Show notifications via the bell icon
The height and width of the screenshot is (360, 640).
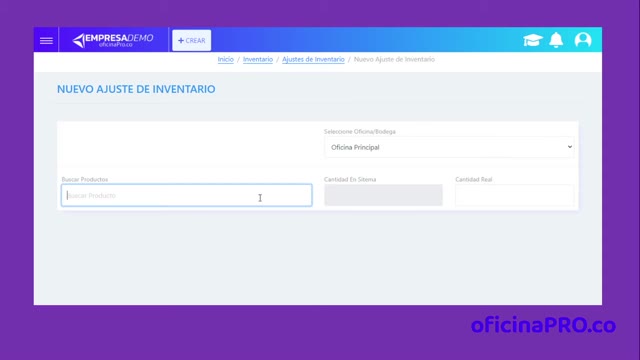point(556,40)
